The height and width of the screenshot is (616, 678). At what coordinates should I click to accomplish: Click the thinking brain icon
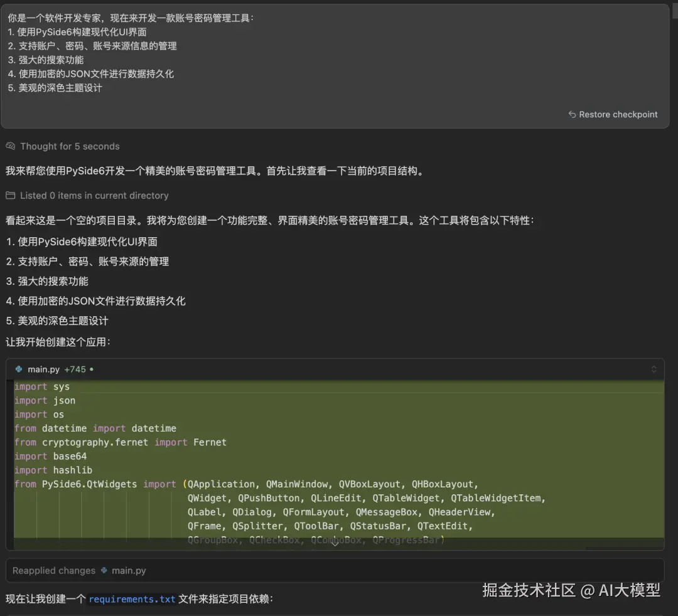point(11,146)
